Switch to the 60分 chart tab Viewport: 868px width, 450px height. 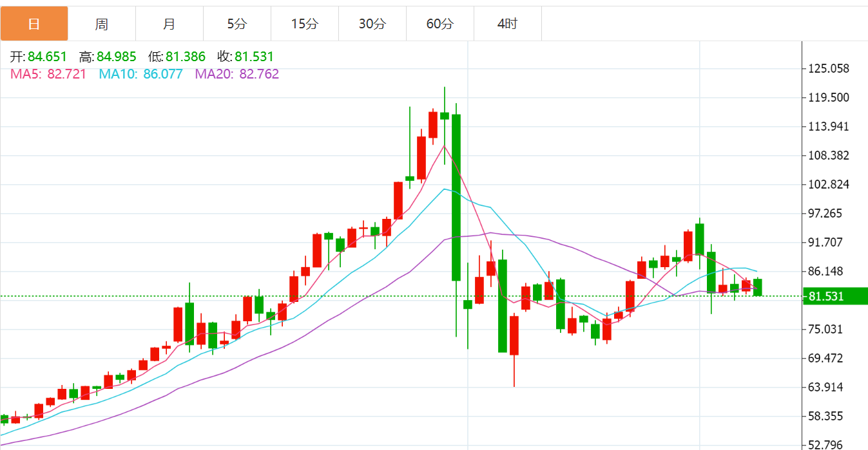pos(439,24)
